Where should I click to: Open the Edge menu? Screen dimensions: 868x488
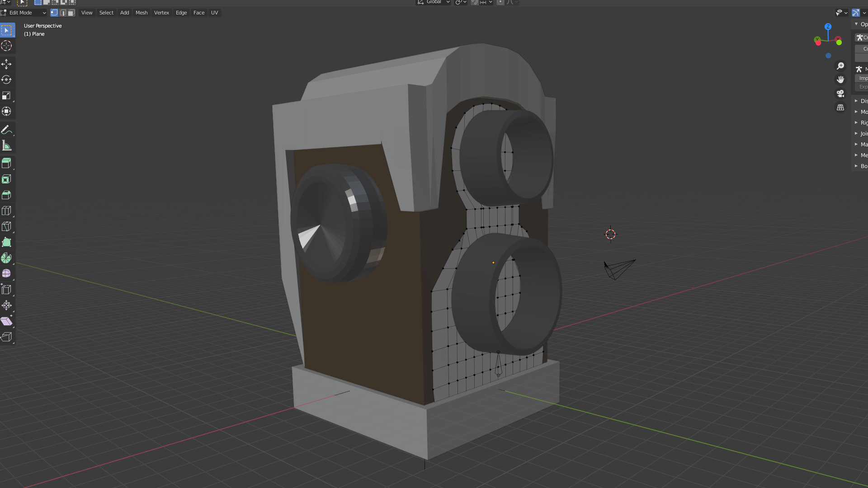pos(181,13)
